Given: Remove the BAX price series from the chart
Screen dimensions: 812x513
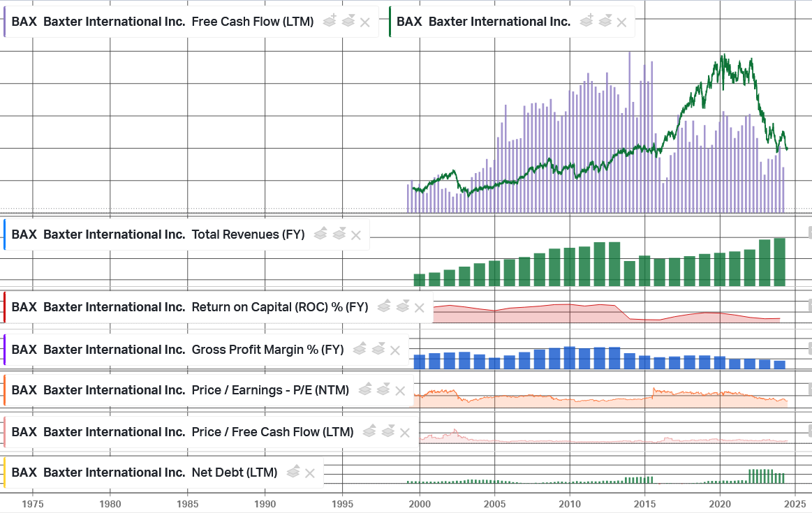Looking at the screenshot, I should [x=622, y=22].
